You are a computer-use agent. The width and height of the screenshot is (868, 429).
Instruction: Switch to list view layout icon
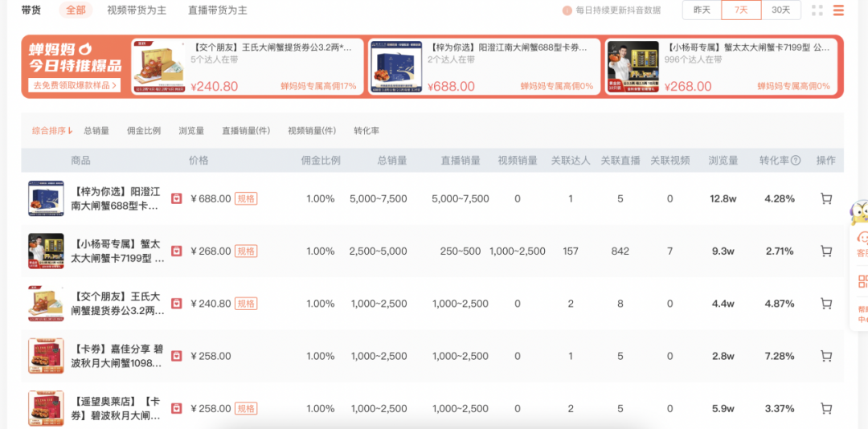coord(838,10)
